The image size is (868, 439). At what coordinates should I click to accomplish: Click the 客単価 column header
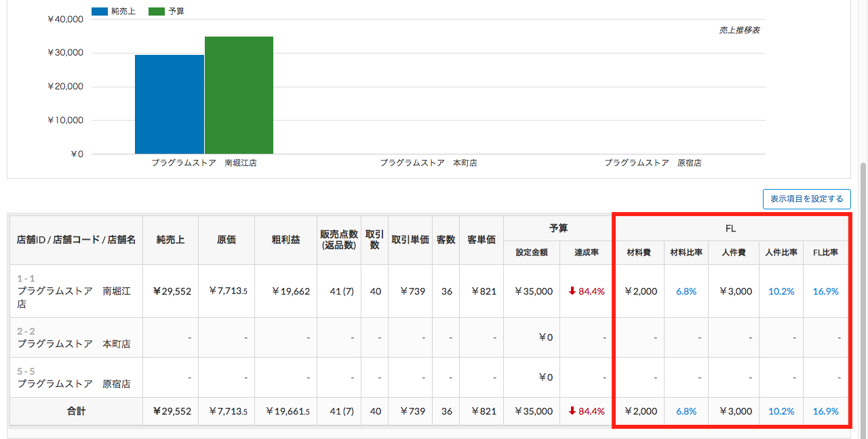coord(481,240)
